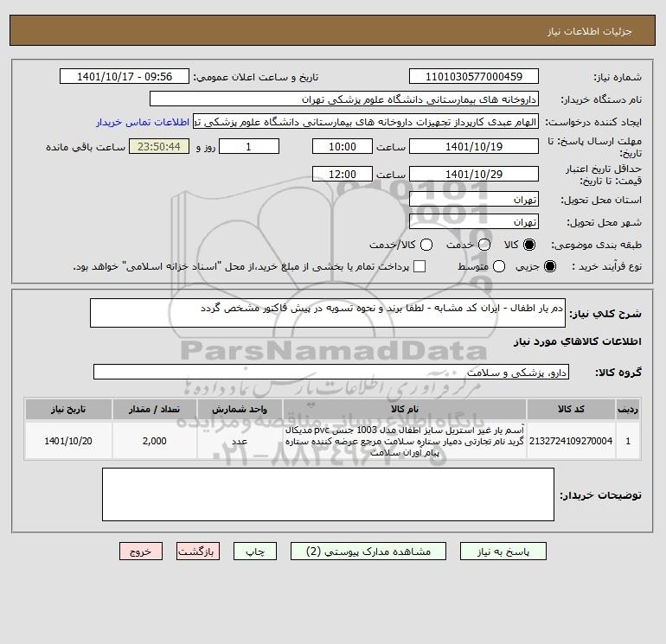The height and width of the screenshot is (644, 666).
Task: Click the product name cell آسم یار
Action: [405, 441]
